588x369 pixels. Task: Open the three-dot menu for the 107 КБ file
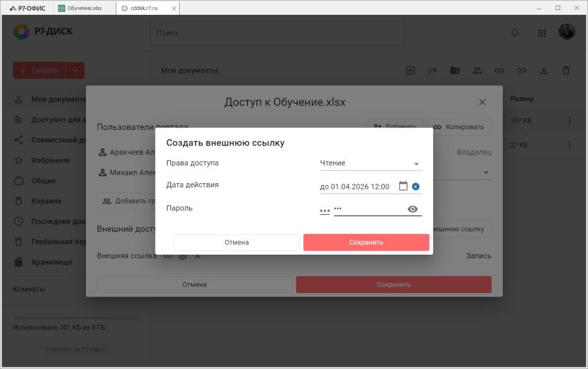(570, 121)
